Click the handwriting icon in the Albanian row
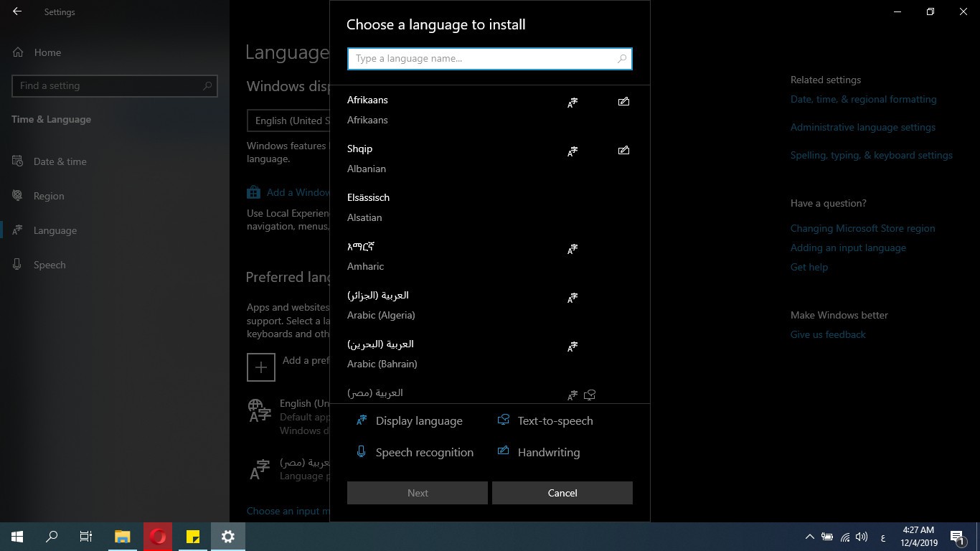 [623, 151]
